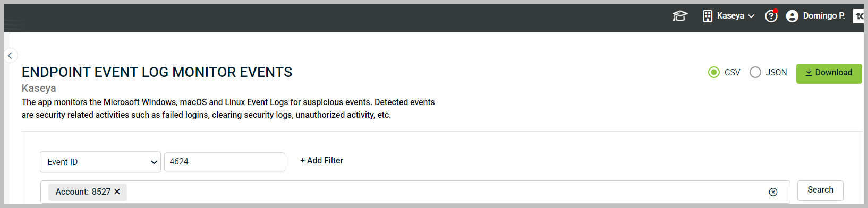Screen dimensions: 868x208
Task: Click the K logo icon at top right
Action: 858,16
